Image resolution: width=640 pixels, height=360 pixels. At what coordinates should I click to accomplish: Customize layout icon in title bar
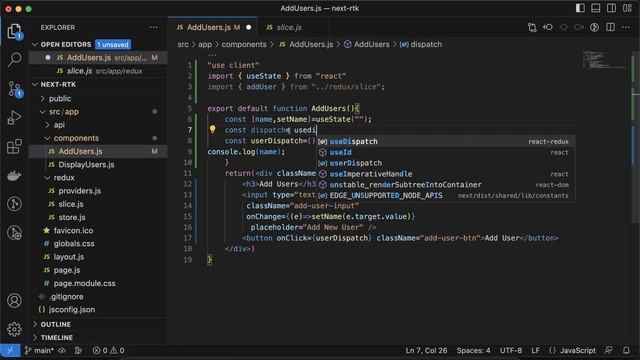pos(627,8)
